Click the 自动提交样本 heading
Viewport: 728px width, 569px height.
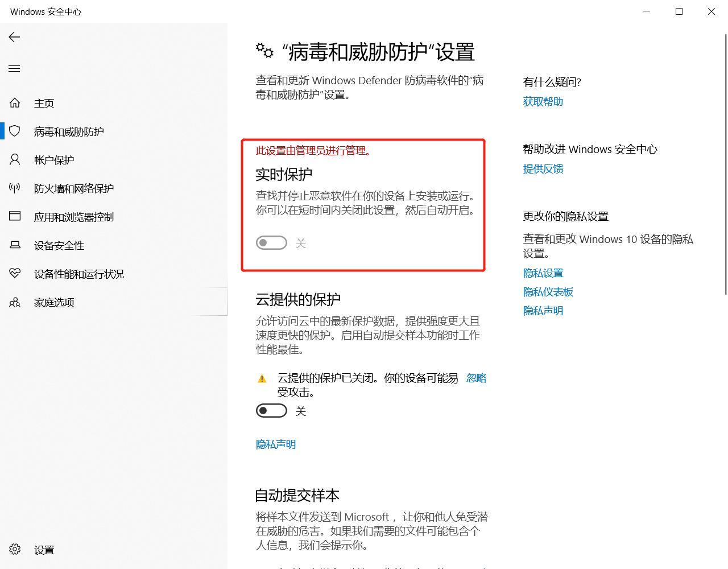297,495
